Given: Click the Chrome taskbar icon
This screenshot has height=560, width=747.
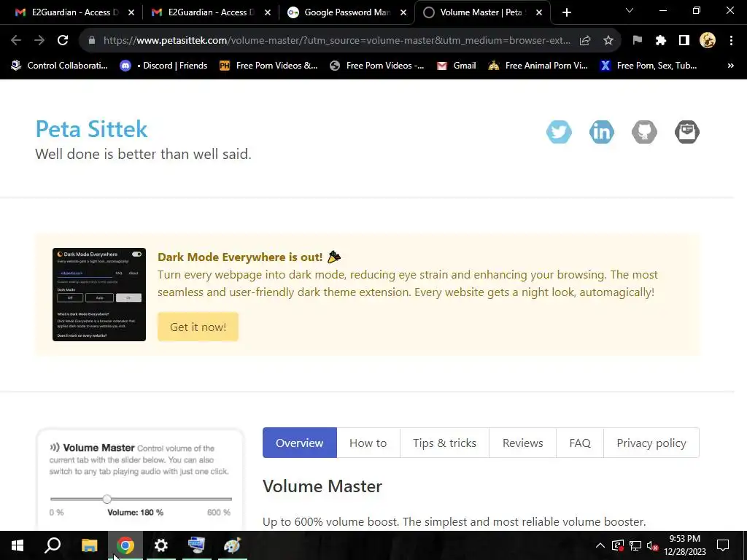Looking at the screenshot, I should (125, 545).
